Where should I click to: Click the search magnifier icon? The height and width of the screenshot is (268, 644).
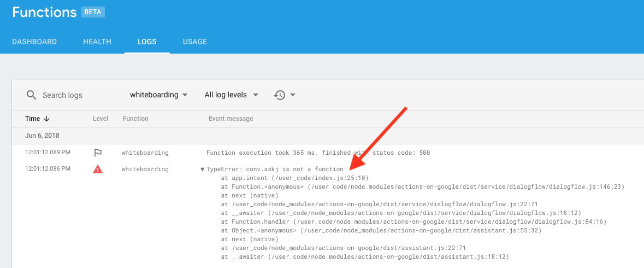(x=32, y=95)
